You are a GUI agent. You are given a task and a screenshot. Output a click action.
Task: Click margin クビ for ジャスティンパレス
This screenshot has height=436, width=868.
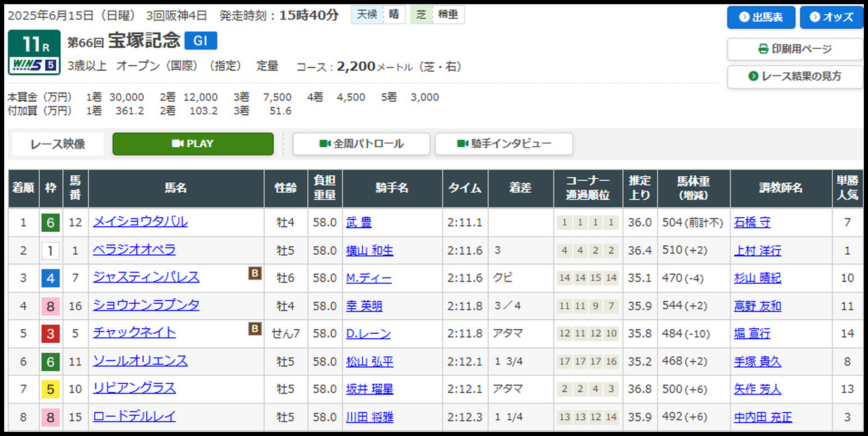502,278
